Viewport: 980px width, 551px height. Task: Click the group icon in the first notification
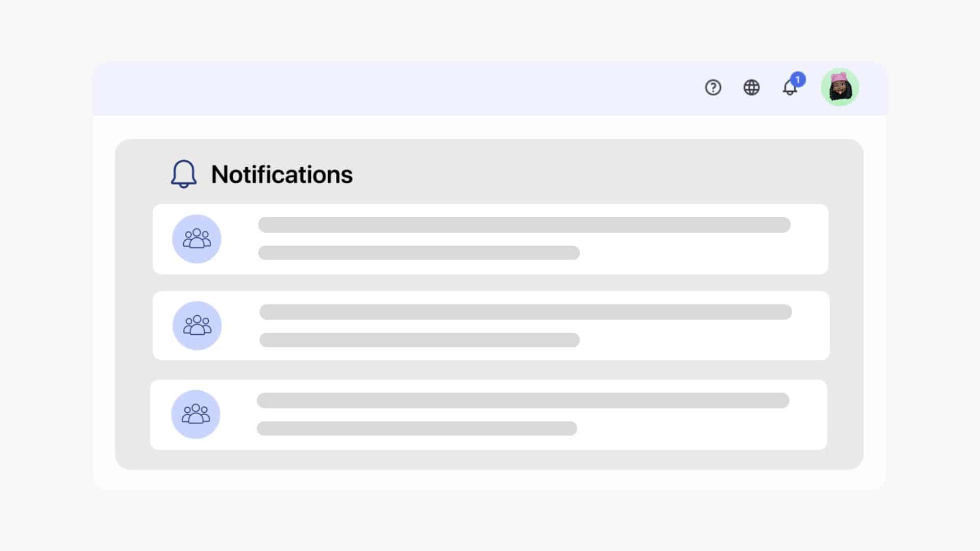tap(197, 239)
